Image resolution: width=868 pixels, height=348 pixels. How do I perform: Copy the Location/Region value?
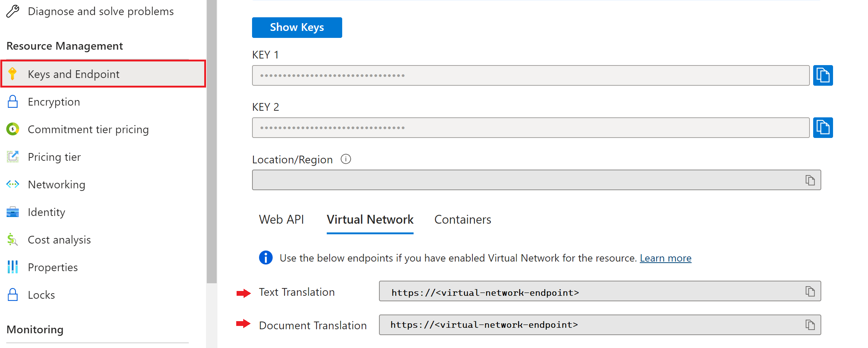coord(810,180)
